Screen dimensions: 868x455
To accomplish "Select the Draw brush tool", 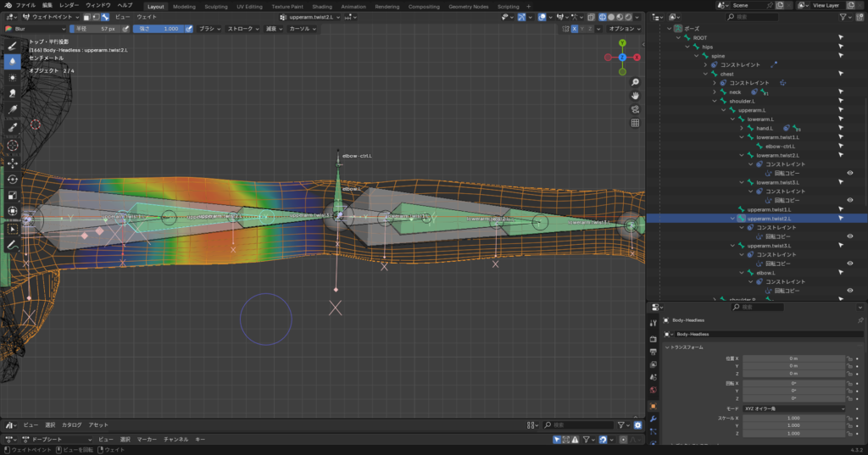I will pyautogui.click(x=13, y=45).
